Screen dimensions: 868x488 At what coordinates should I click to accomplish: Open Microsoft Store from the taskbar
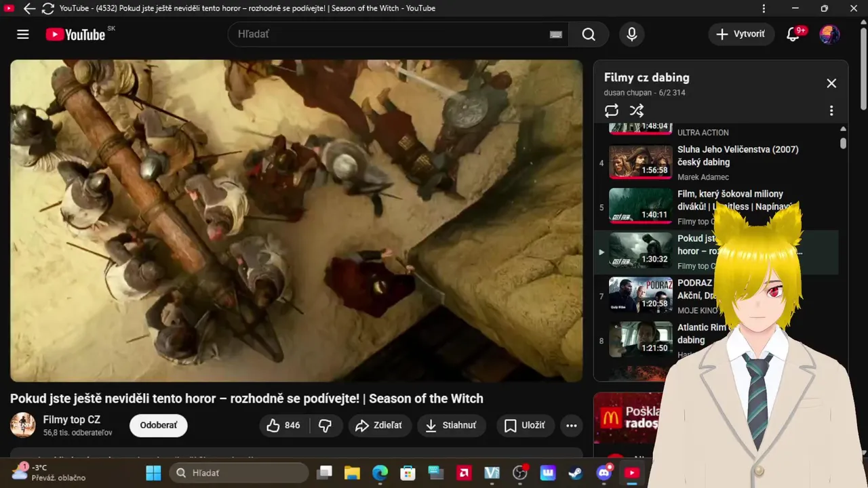tap(408, 473)
